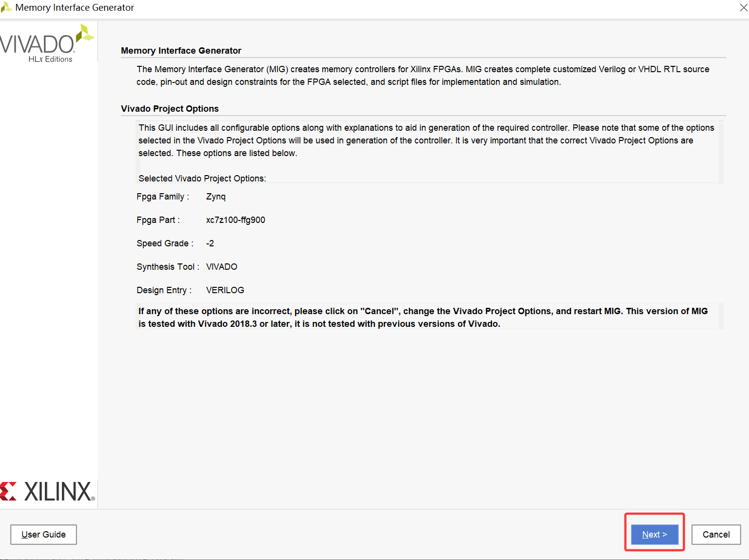
Task: Click the Synthesis Tool value VIVADO
Action: [x=222, y=267]
